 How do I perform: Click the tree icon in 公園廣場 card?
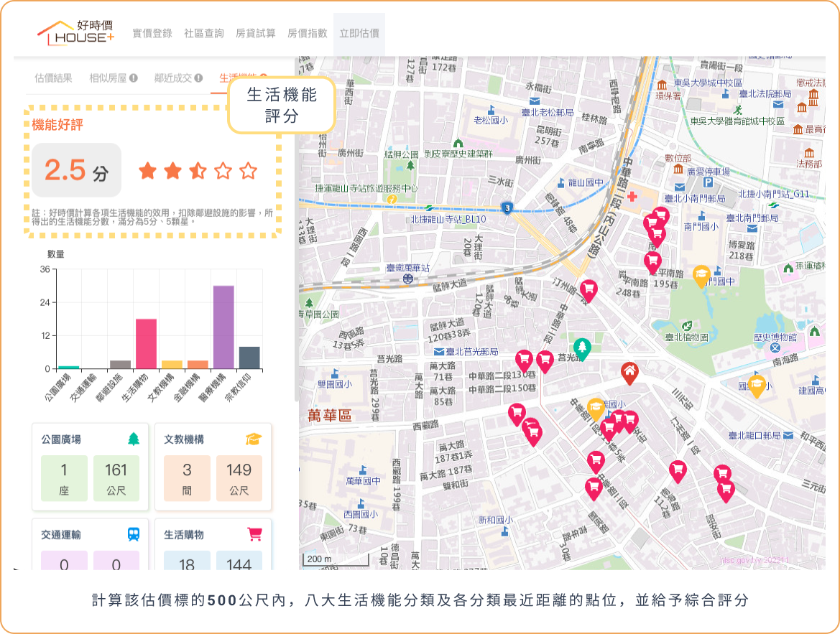[x=134, y=439]
